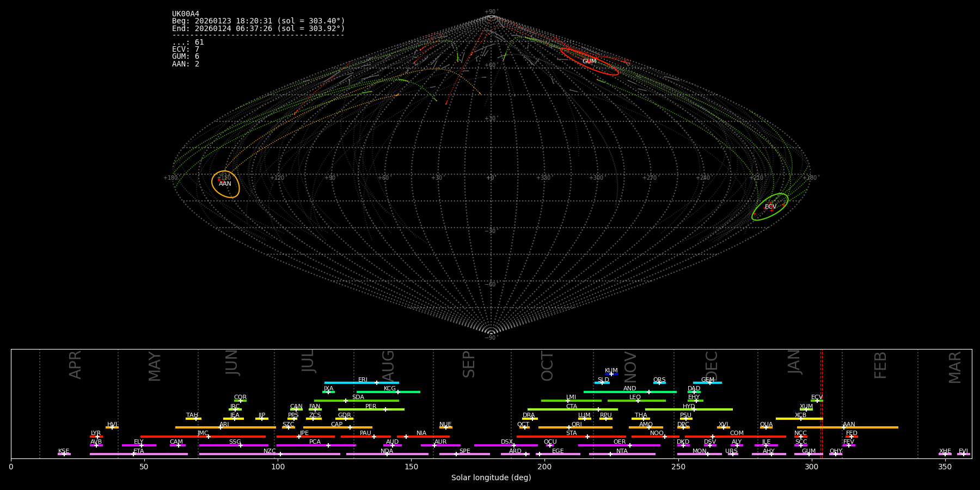Click the purple SSG shower bar
Image resolution: width=980 pixels, height=490 pixels.
pyautogui.click(x=234, y=445)
